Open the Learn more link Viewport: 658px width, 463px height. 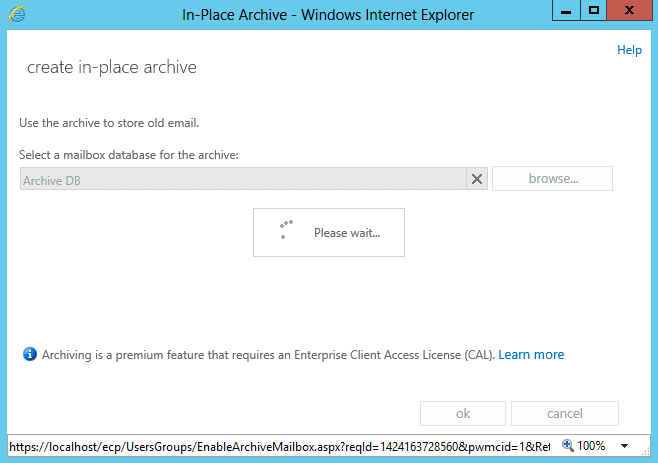pyautogui.click(x=531, y=355)
